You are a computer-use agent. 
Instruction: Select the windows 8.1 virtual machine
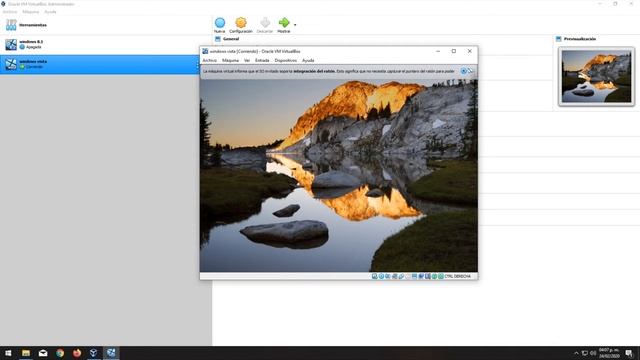click(x=106, y=44)
